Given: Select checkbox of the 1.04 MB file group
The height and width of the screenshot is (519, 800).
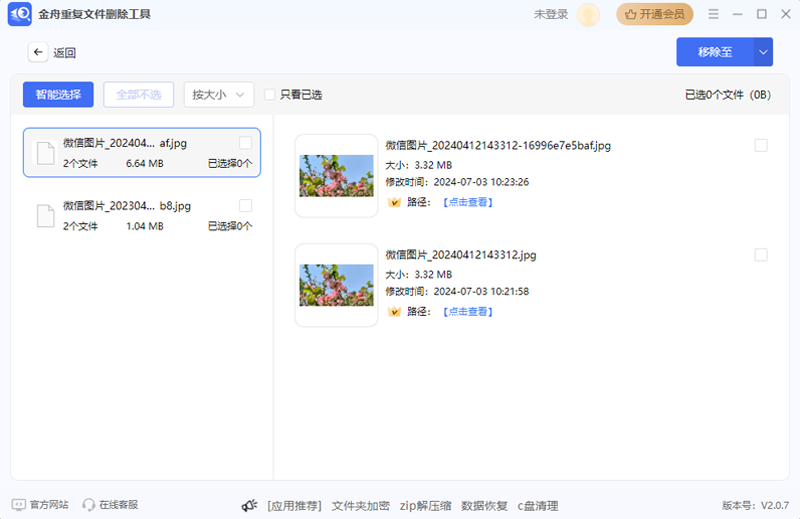Looking at the screenshot, I should point(246,205).
